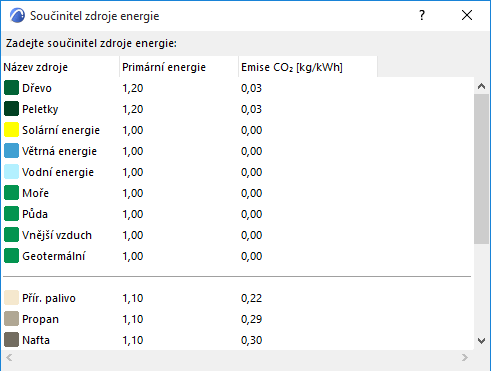Select the Dřevo source name

click(37, 88)
